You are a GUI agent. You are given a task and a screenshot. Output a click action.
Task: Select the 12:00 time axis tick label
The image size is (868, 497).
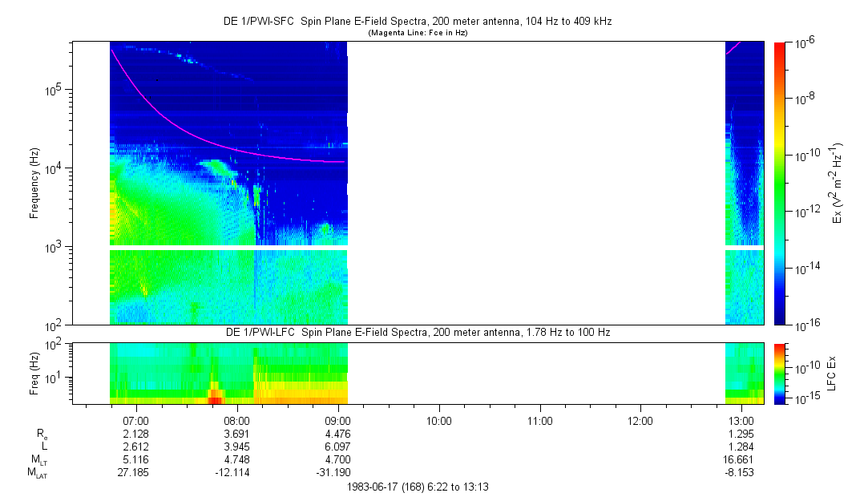tap(640, 420)
